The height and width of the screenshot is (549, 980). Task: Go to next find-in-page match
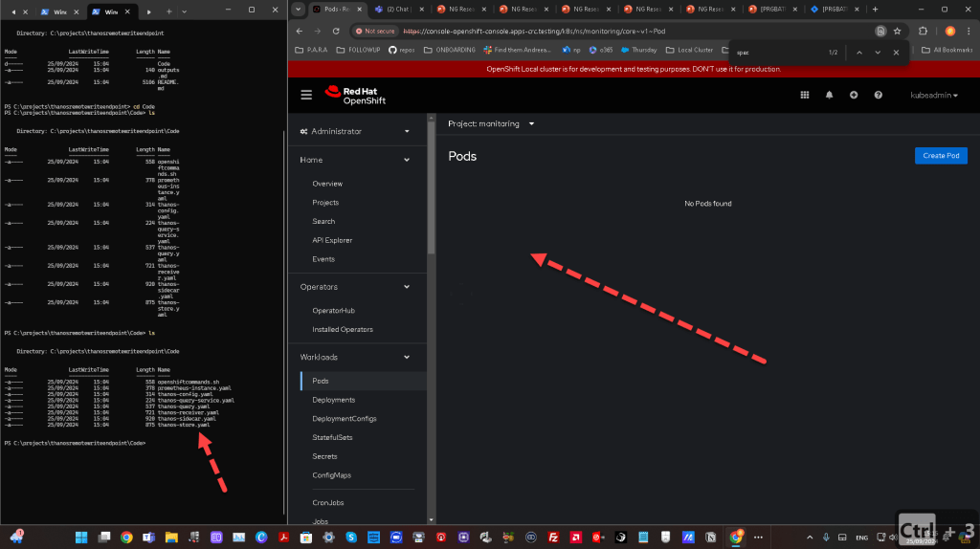pos(878,53)
